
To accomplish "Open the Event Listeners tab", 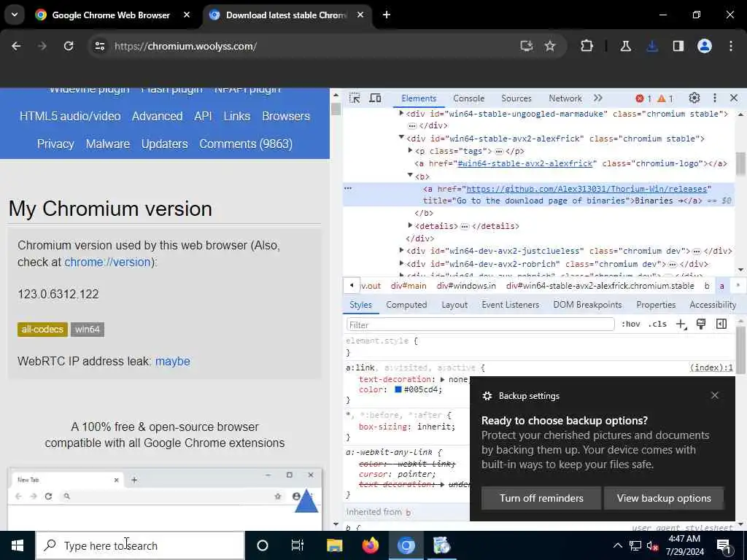I will [510, 305].
